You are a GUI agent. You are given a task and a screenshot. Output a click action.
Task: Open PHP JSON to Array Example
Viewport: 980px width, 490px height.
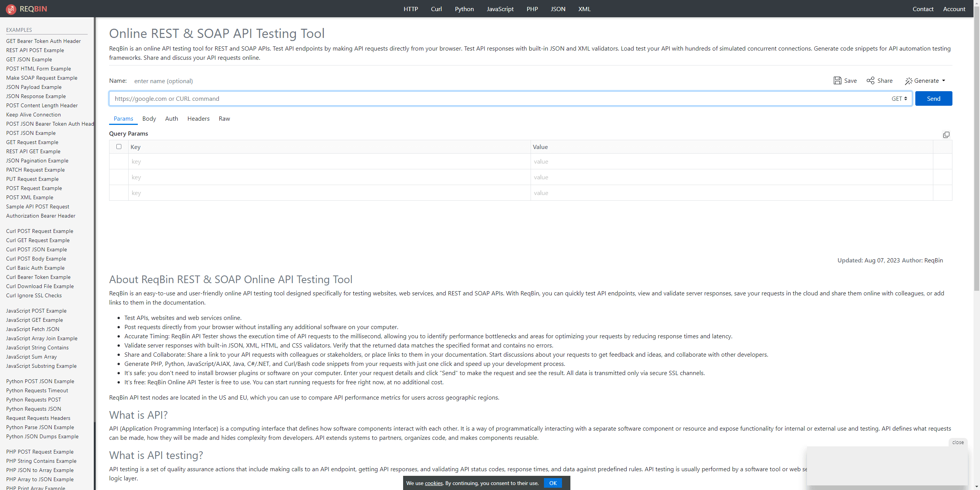pos(40,470)
